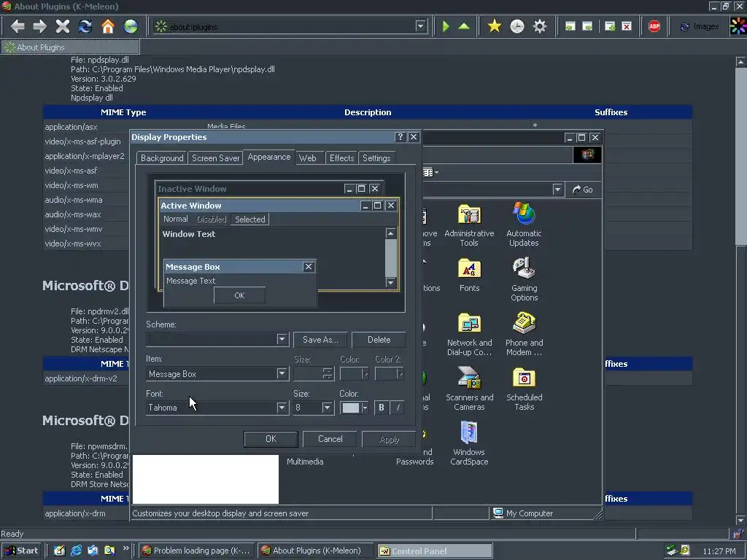
Task: Click the green Up arrow icon
Action: 464,26
